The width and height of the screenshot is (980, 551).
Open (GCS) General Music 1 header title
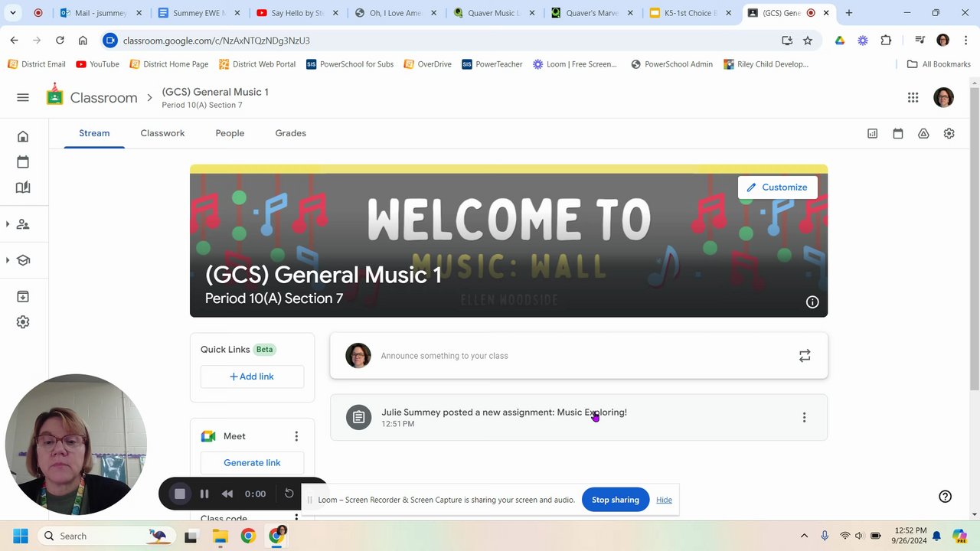[215, 92]
